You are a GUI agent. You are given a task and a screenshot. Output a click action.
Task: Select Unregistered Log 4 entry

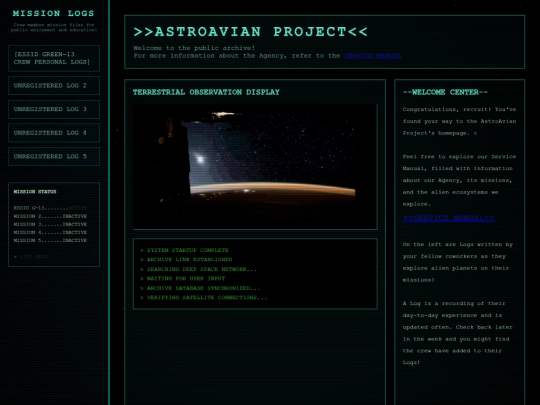pos(54,133)
